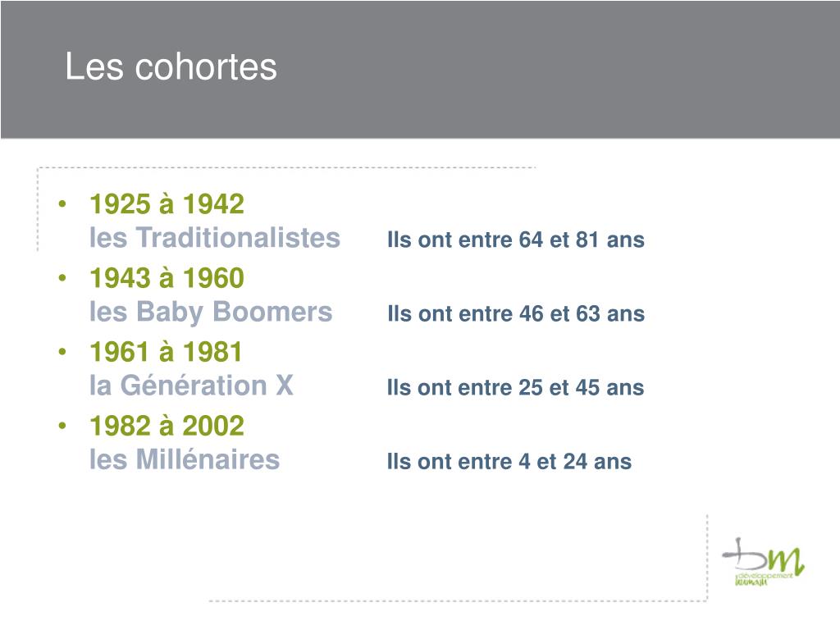Screen dimensions: 840x630
Task: Click the bullet before '1943 à 1960'
Action: [62, 277]
